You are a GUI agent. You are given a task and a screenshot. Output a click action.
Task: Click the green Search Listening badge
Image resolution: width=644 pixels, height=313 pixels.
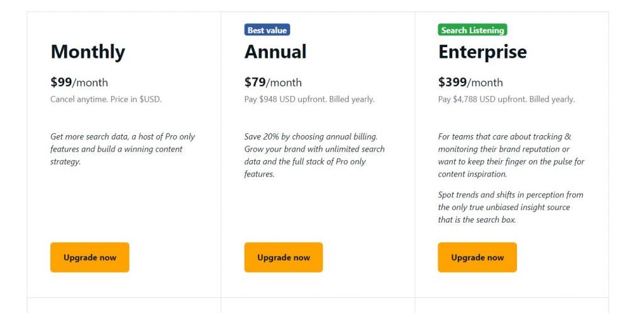(472, 30)
